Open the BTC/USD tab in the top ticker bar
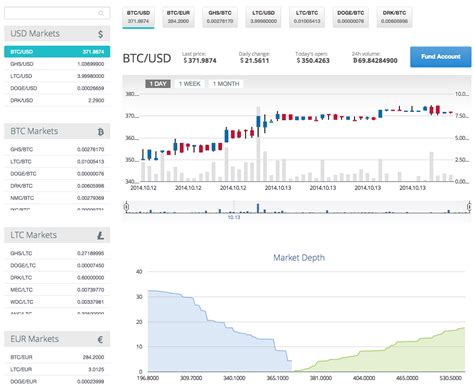 (138, 17)
